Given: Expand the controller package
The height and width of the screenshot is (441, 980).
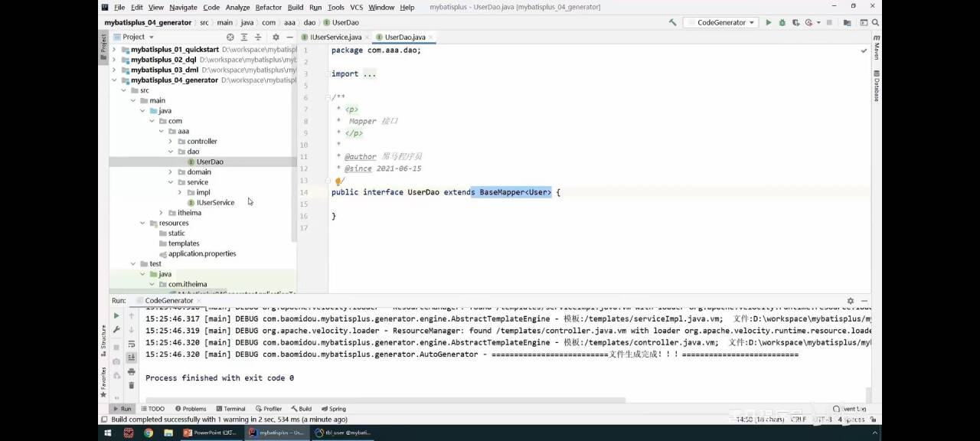Looking at the screenshot, I should 171,142.
